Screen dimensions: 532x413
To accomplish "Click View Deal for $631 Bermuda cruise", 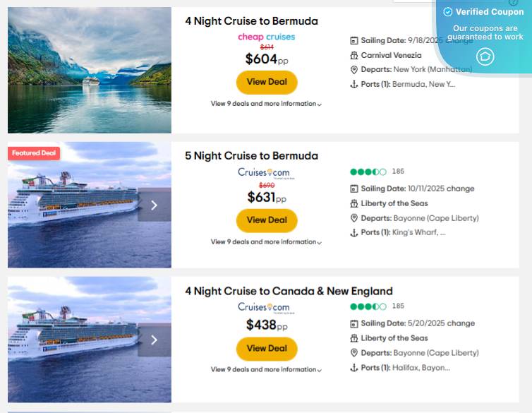I will 267,220.
